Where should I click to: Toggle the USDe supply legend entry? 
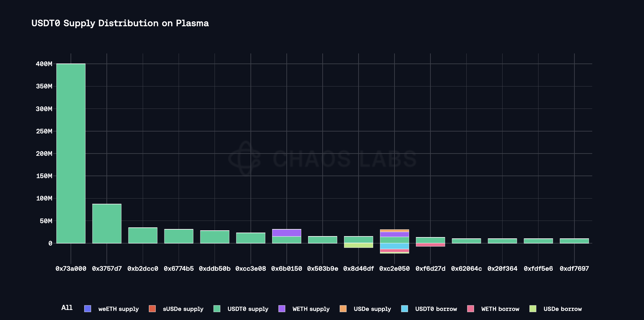[372, 309]
